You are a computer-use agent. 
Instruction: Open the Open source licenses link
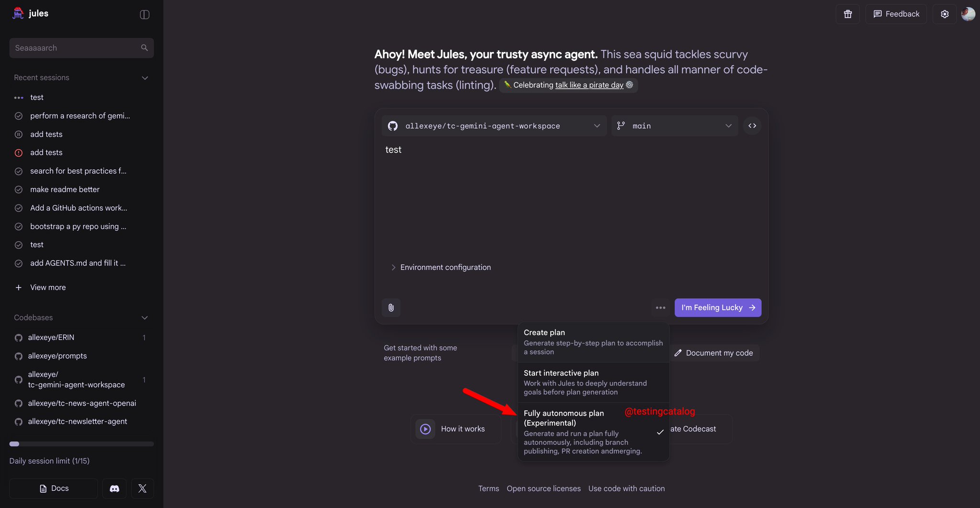pos(544,488)
